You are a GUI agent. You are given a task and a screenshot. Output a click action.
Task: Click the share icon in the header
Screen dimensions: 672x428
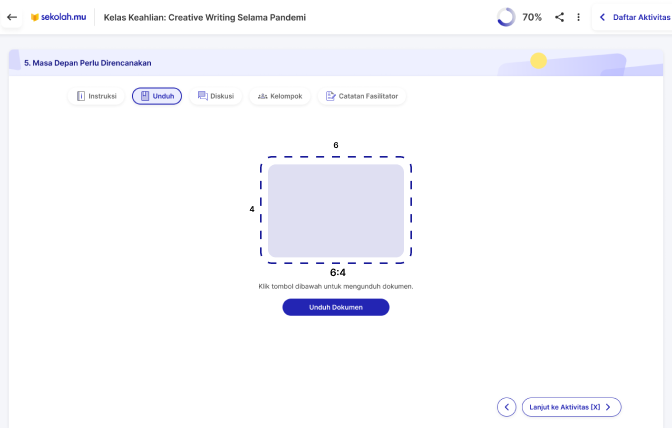point(559,17)
